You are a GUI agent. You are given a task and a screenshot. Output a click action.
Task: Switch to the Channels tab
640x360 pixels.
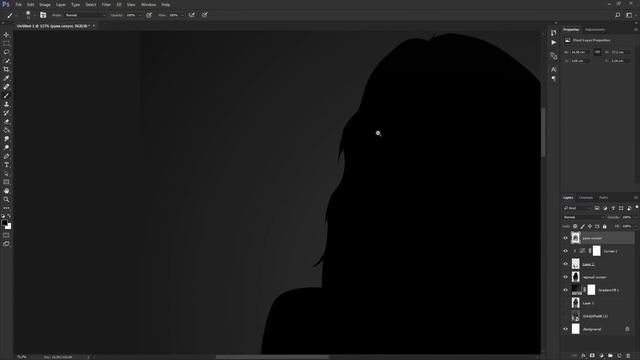tap(586, 198)
